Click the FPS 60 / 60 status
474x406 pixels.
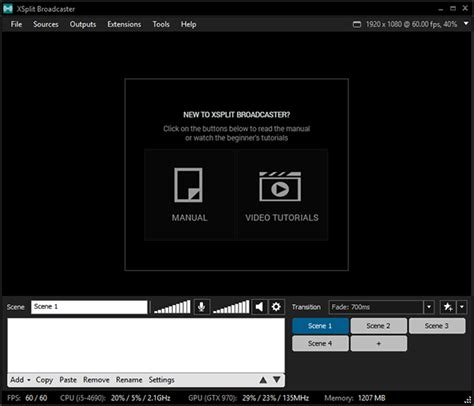tap(27, 398)
